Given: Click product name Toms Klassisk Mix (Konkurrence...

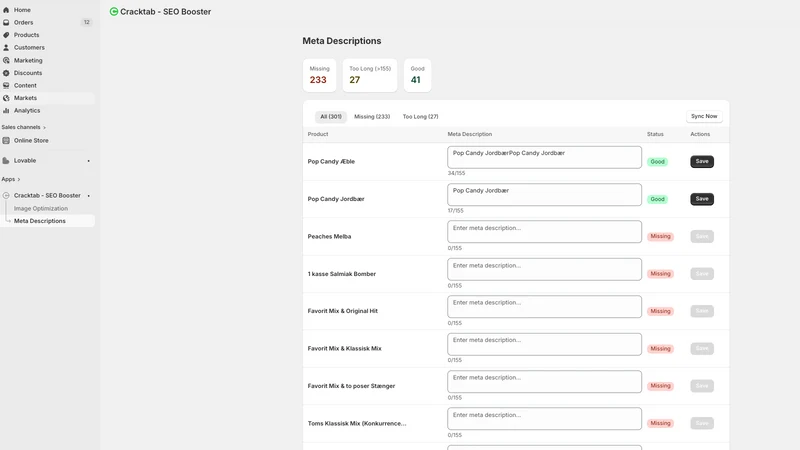Looking at the screenshot, I should click(x=357, y=423).
